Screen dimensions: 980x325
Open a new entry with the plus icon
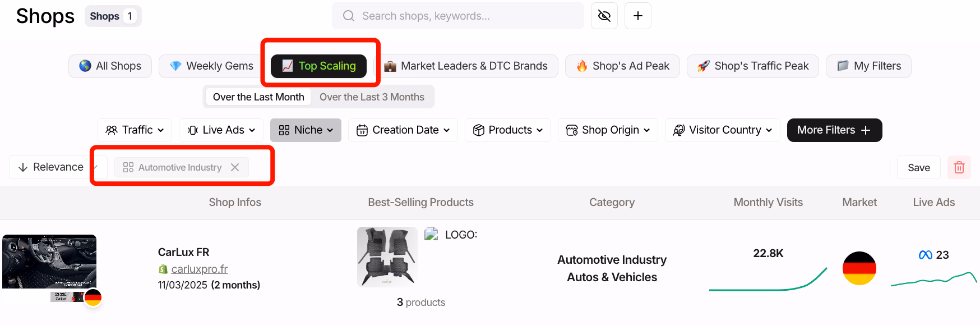tap(637, 15)
